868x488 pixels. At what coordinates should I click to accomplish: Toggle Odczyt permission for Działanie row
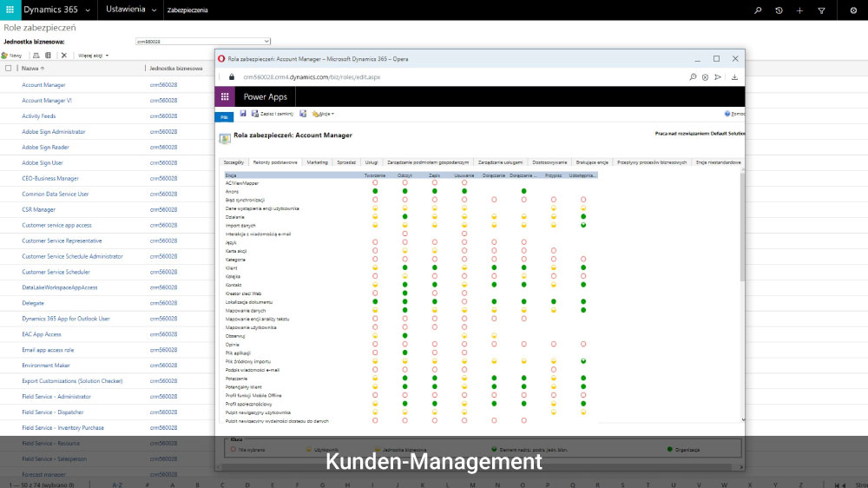point(404,216)
